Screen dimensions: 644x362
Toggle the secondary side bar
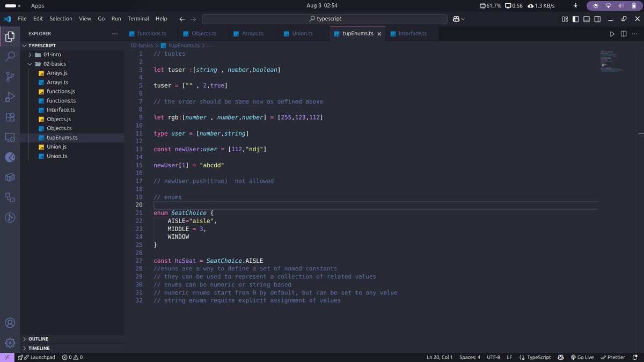[597, 19]
